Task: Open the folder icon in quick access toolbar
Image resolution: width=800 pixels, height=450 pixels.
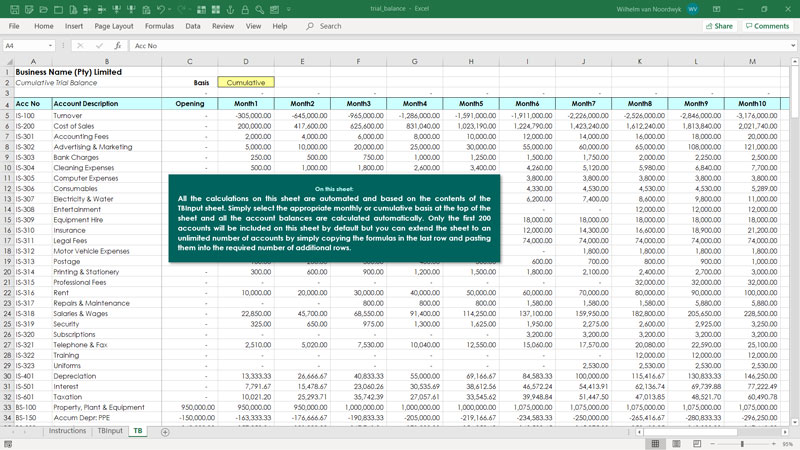Action: tap(43, 9)
